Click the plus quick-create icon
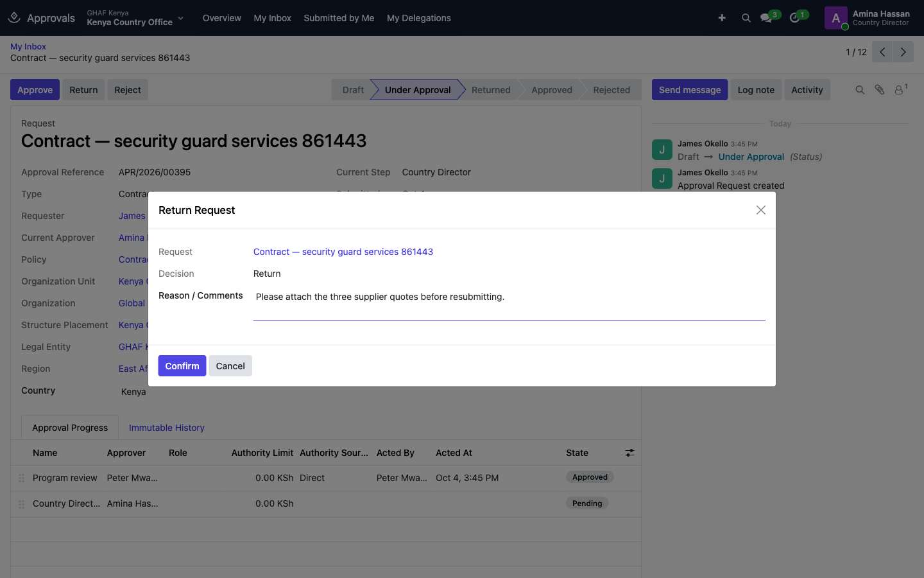The height and width of the screenshot is (578, 924). [722, 18]
